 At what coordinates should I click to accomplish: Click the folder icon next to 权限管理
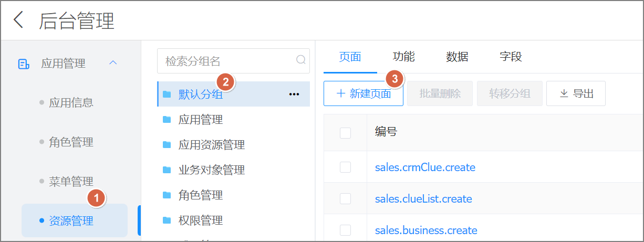click(x=167, y=220)
